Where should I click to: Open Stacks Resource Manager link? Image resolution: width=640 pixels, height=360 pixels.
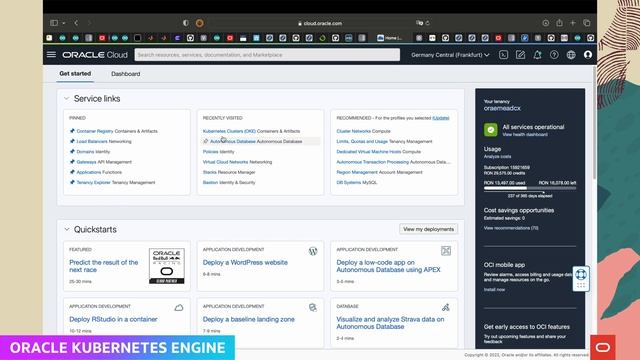pyautogui.click(x=229, y=172)
